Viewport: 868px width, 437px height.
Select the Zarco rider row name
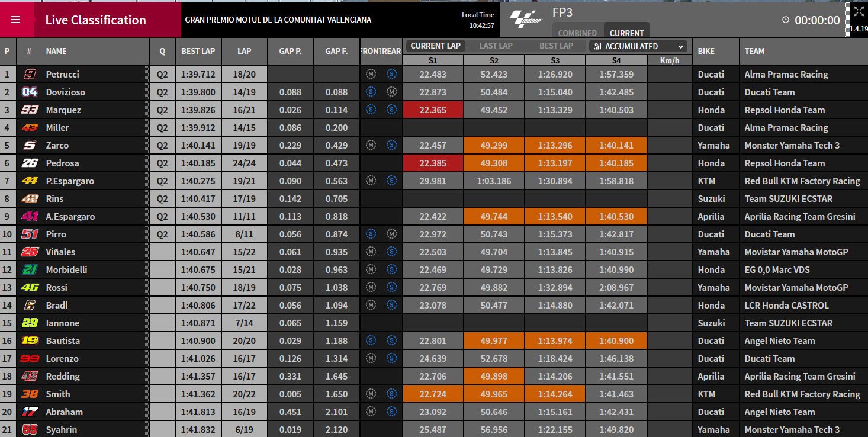pos(57,145)
